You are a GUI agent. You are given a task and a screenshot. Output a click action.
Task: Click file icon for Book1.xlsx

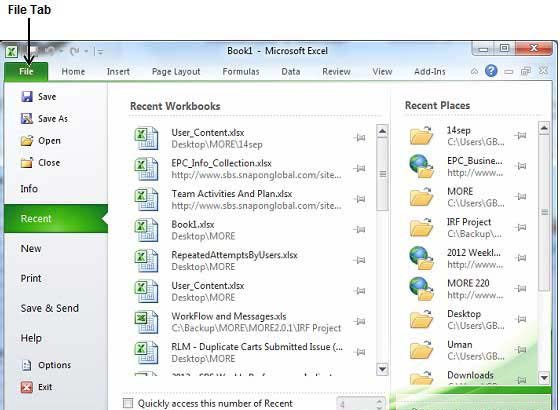coord(146,230)
